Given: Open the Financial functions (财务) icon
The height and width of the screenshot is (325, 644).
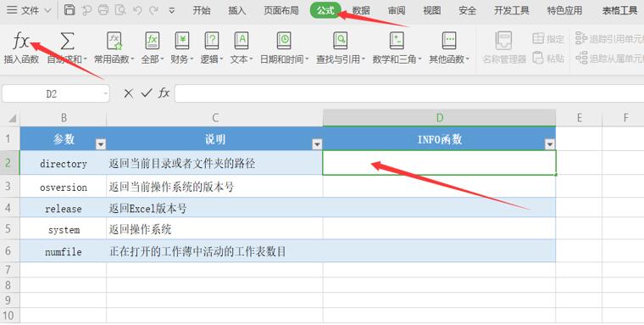Looking at the screenshot, I should click(182, 41).
